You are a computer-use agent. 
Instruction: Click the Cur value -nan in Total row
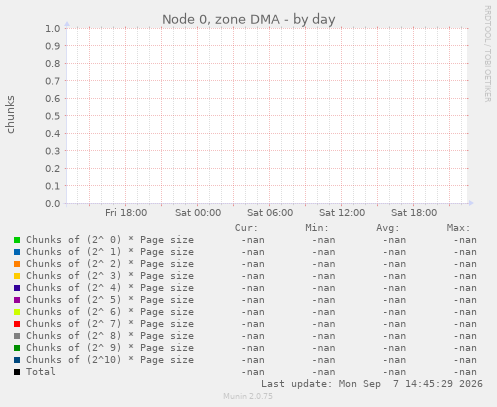point(253,372)
